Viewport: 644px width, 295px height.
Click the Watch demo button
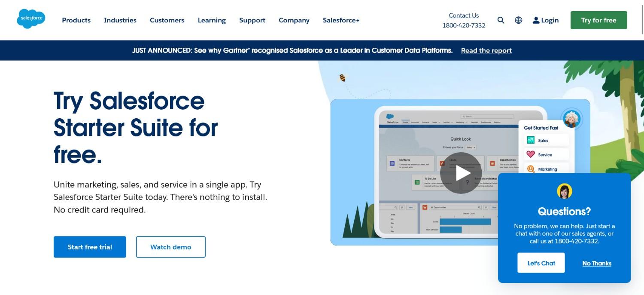pyautogui.click(x=171, y=247)
